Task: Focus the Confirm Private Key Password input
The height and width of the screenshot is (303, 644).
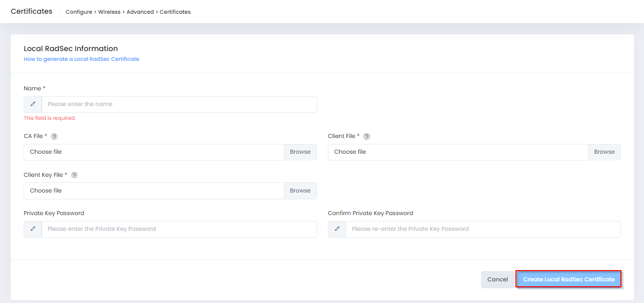Action: click(x=483, y=229)
